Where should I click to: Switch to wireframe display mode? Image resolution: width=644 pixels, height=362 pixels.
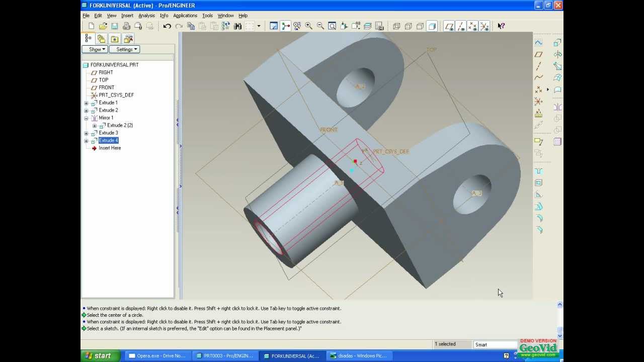point(396,26)
